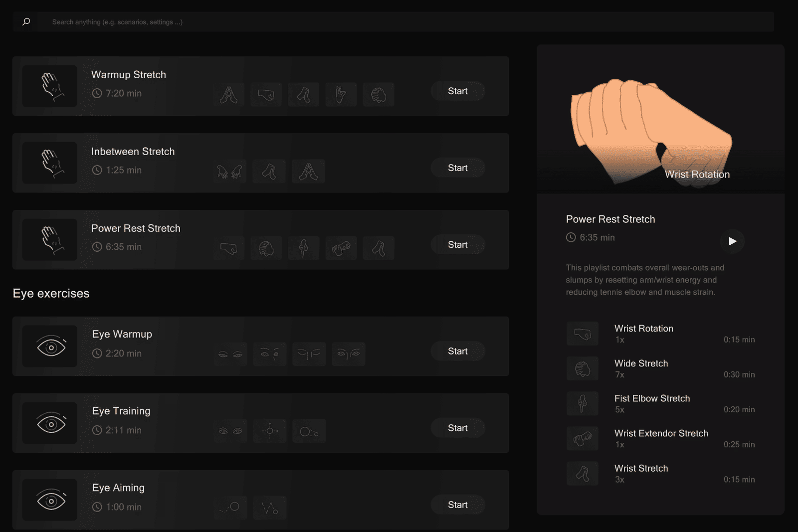Focus the 'Search anything' input field
The height and width of the screenshot is (532, 798).
tap(405, 22)
